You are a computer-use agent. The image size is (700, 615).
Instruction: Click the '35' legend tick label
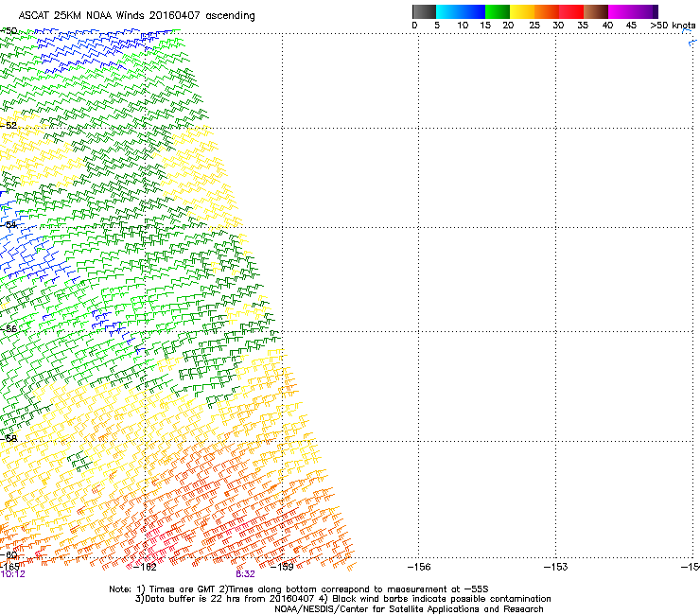pos(583,26)
